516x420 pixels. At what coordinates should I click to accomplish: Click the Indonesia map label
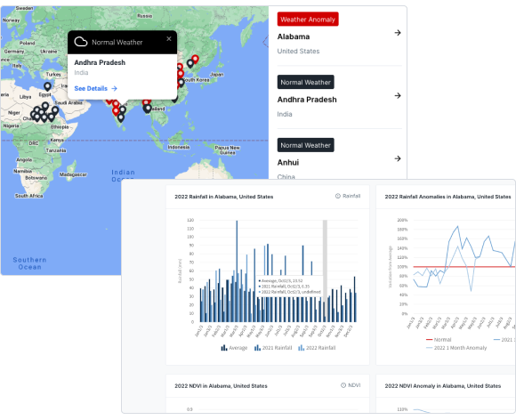[179, 147]
